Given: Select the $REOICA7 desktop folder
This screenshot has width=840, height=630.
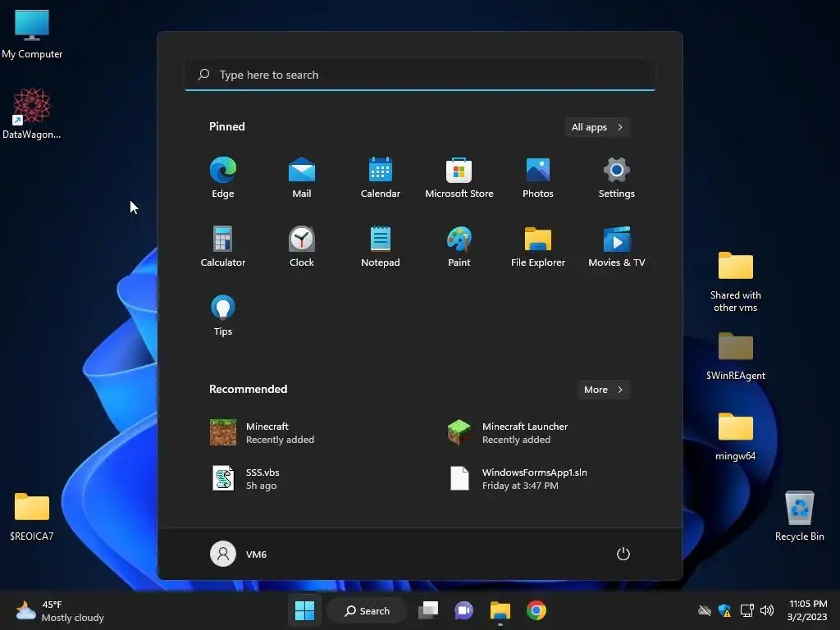Looking at the screenshot, I should [x=32, y=517].
